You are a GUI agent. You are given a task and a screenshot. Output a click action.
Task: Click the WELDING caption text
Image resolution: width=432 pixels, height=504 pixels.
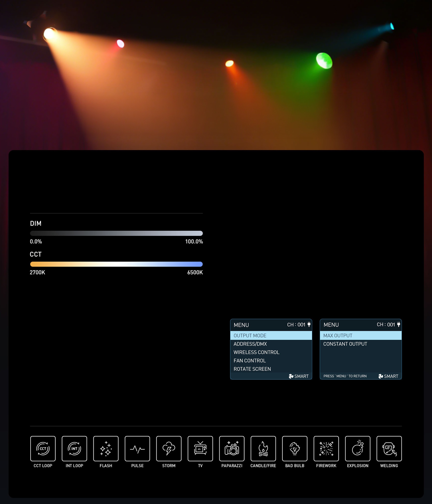tap(389, 465)
